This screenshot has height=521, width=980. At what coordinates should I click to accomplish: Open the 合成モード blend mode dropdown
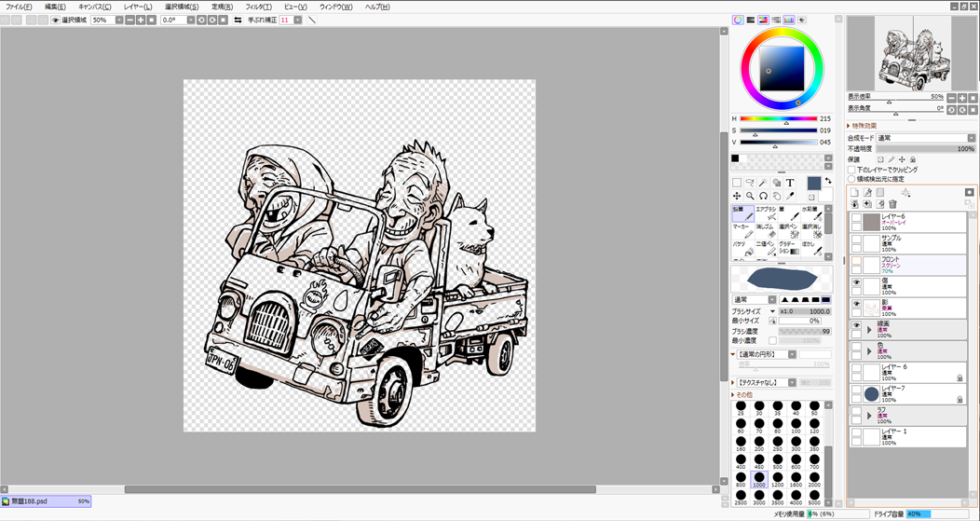[972, 138]
